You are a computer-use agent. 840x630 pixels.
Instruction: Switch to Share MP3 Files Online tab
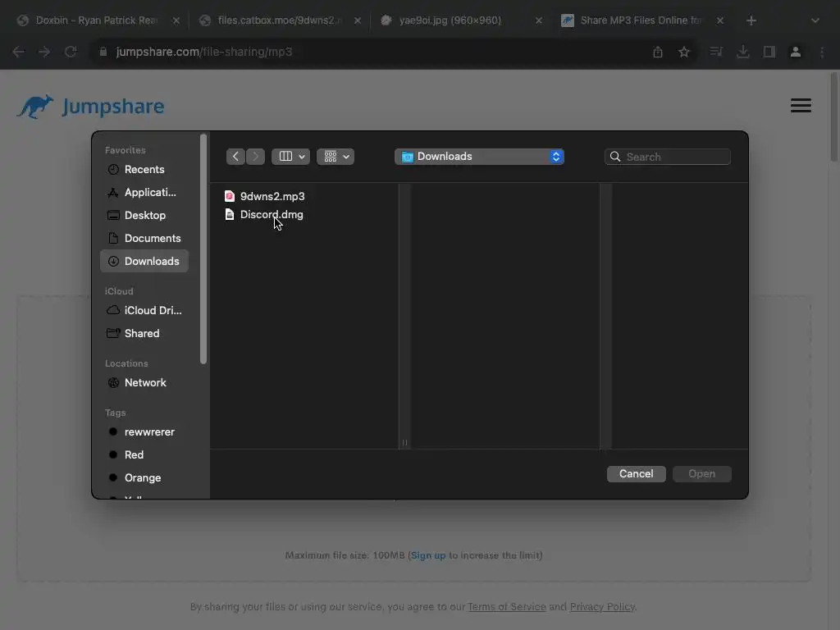click(x=640, y=21)
